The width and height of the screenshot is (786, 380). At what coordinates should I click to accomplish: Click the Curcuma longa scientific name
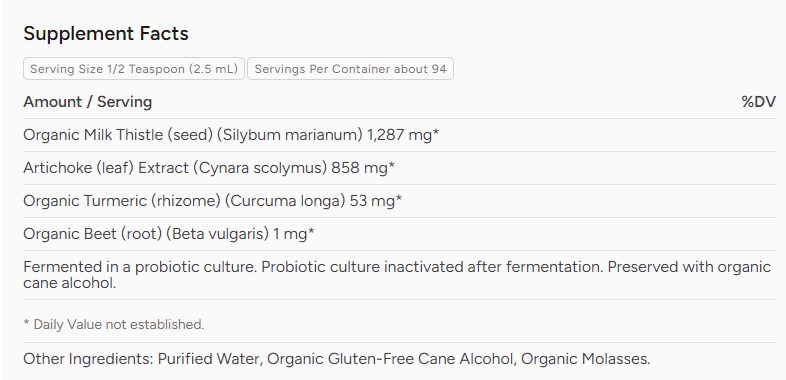pos(285,201)
